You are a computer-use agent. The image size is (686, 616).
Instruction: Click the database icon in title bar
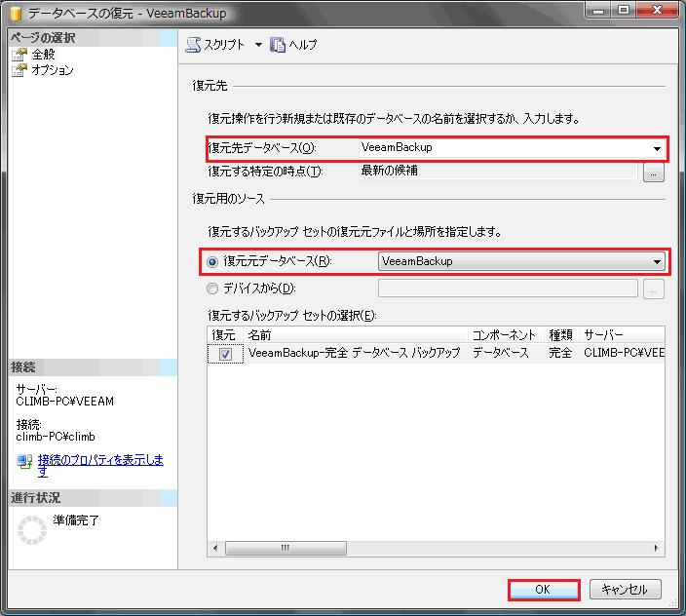click(16, 13)
